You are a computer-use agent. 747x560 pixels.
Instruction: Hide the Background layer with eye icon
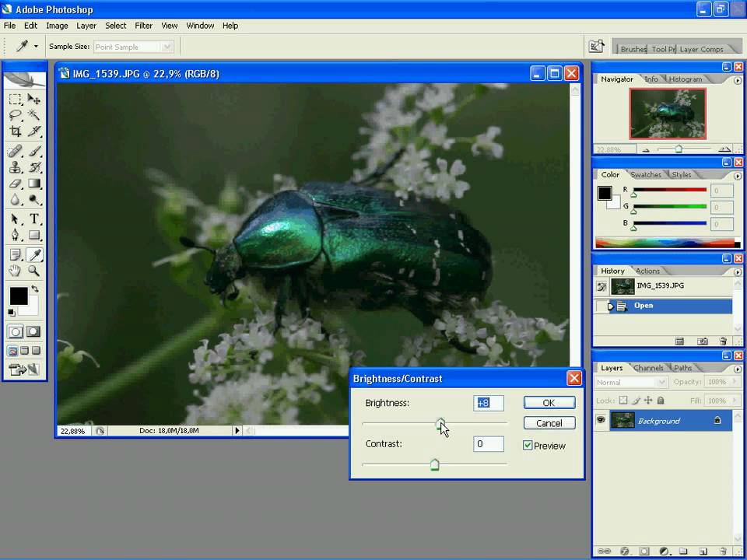coord(601,421)
